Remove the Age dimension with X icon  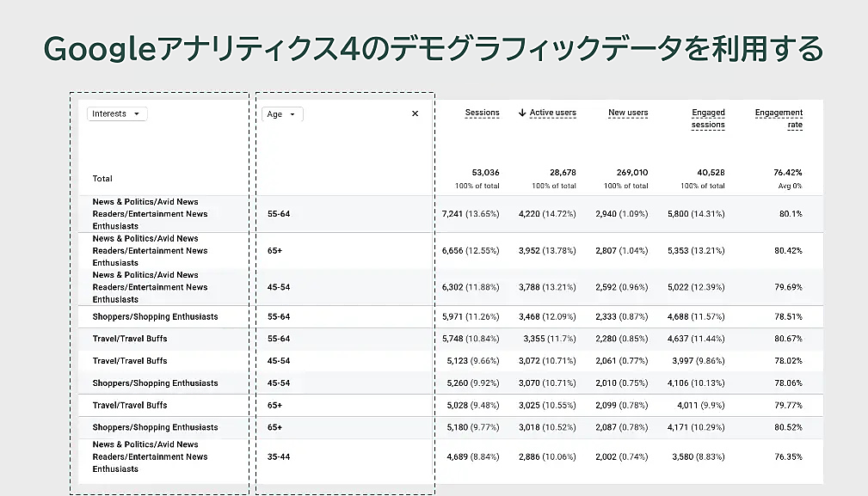(x=416, y=113)
